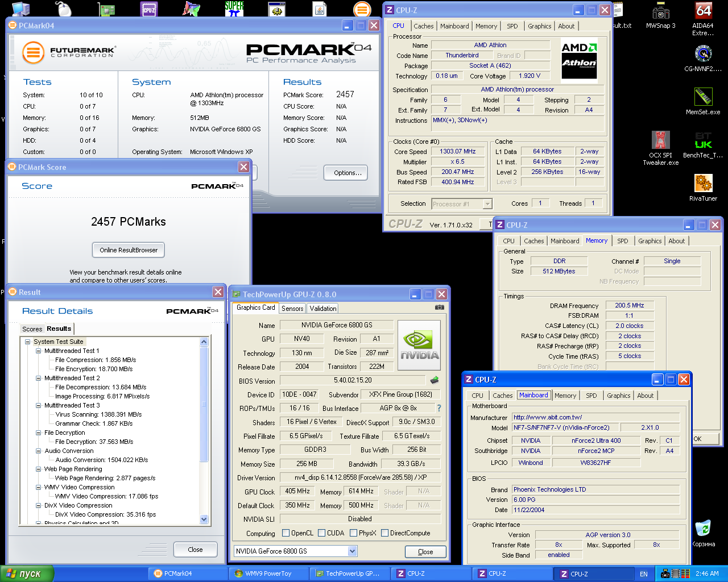Viewport: 728px width, 582px height.
Task: Click the Close button in GPU-Z
Action: pos(425,552)
